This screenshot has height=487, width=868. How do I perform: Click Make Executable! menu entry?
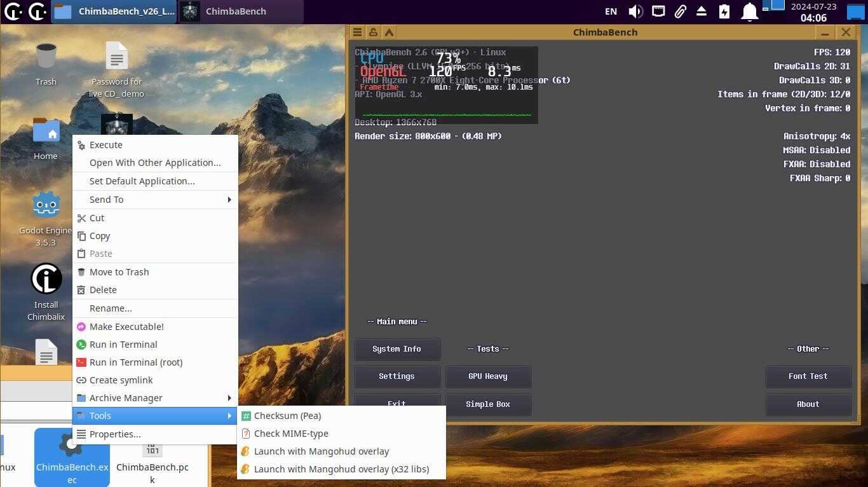coord(155,327)
